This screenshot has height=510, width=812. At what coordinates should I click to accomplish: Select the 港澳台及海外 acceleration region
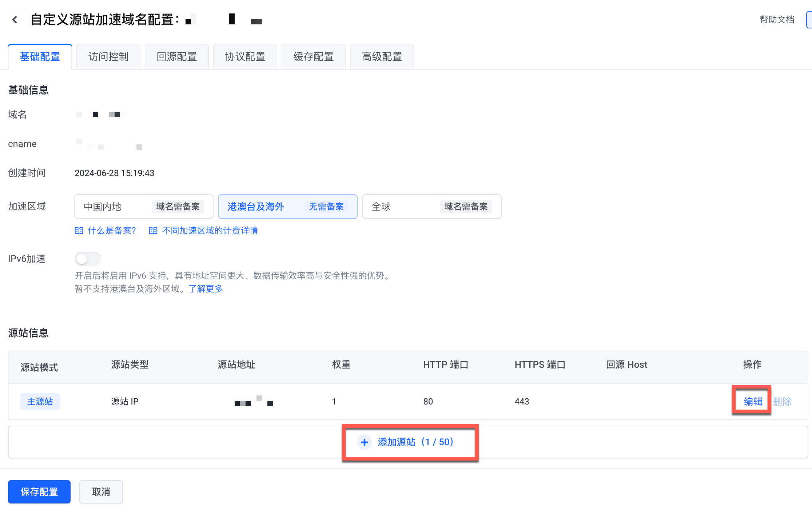click(288, 207)
